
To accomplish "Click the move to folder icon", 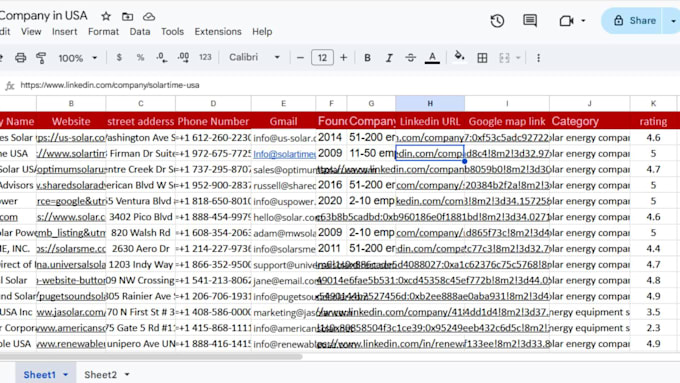I will point(128,16).
